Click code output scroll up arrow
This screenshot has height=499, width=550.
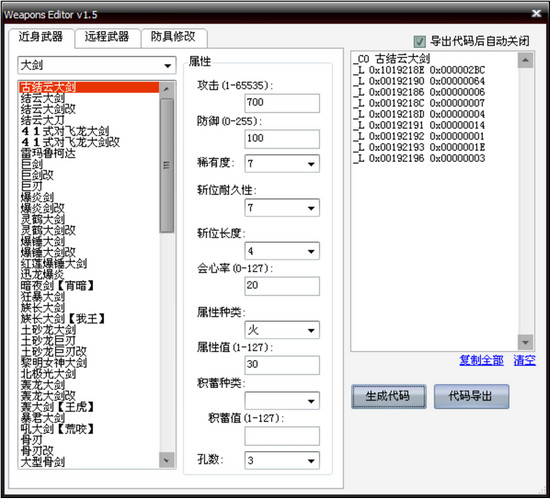(525, 60)
